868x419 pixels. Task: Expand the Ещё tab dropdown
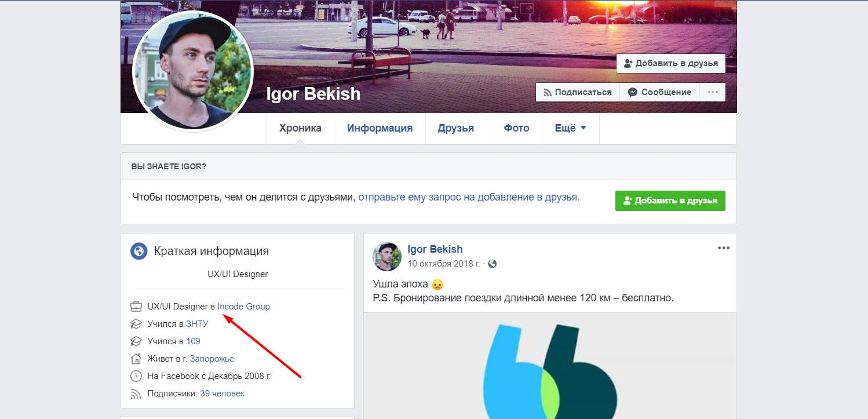pyautogui.click(x=570, y=128)
